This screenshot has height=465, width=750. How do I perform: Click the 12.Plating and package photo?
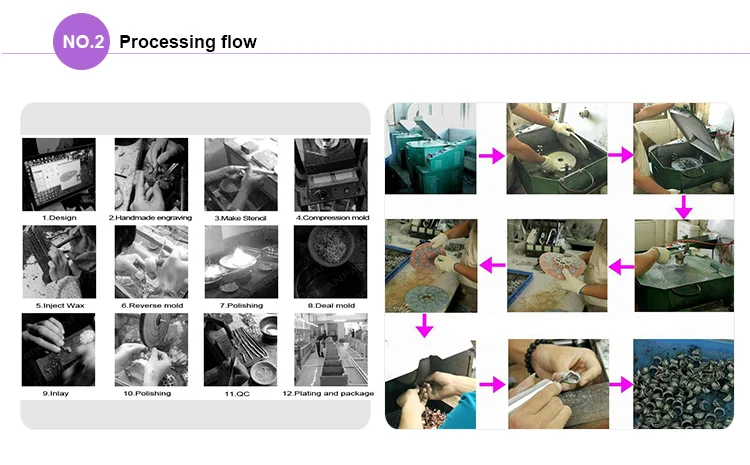coord(331,350)
